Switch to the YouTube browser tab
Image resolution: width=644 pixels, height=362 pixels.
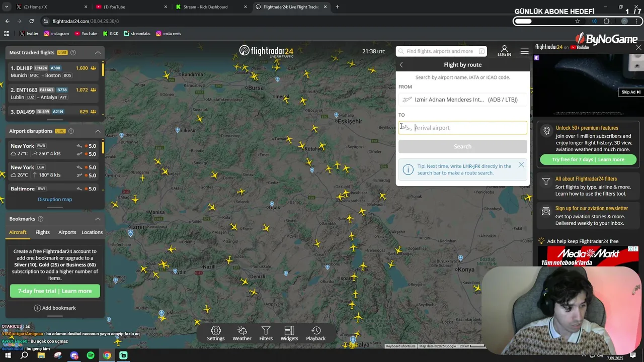131,7
